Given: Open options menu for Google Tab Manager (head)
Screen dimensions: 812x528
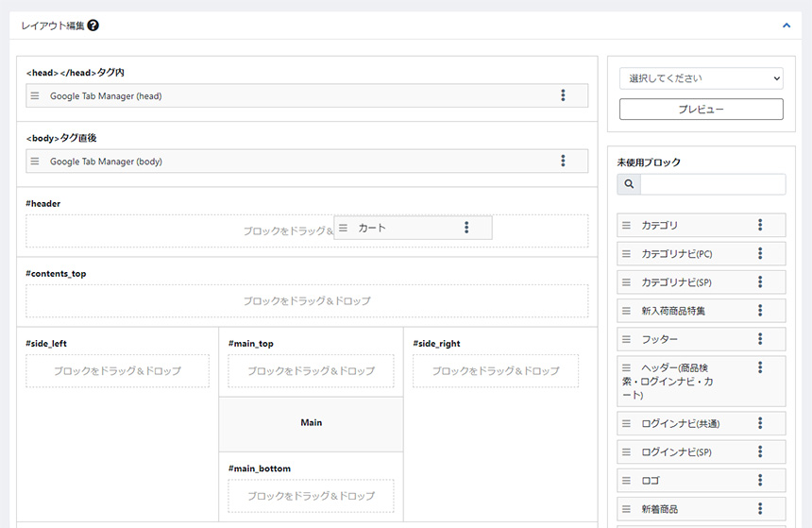Looking at the screenshot, I should (x=563, y=95).
